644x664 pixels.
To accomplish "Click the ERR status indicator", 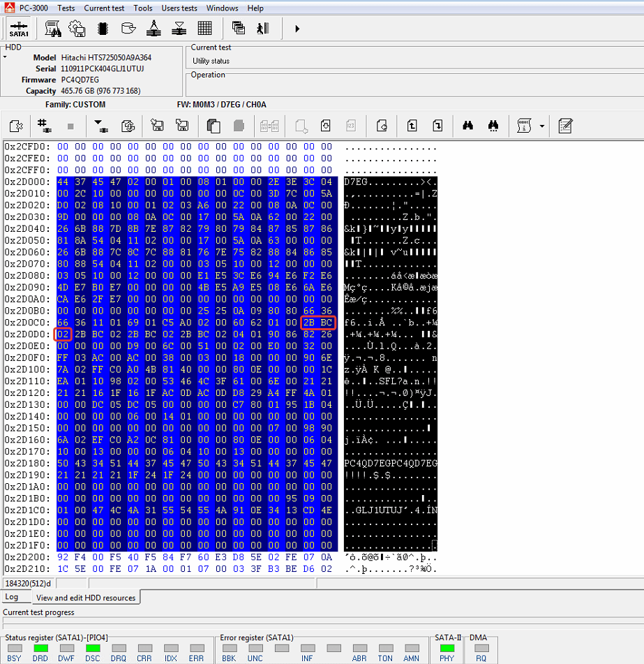I will [x=197, y=648].
